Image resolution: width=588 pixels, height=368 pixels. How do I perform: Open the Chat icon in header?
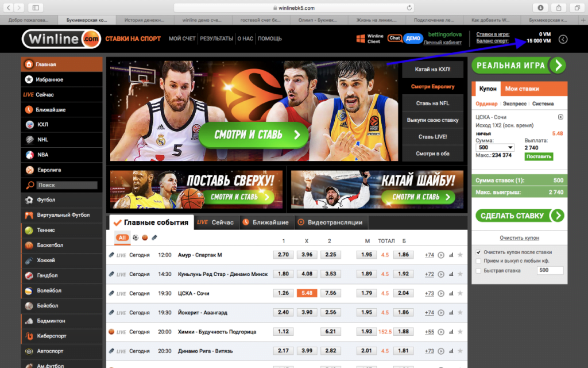pyautogui.click(x=395, y=38)
